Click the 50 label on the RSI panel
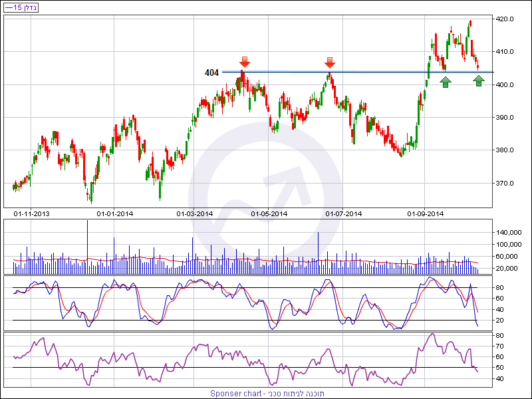The image size is (532, 399). [500, 368]
